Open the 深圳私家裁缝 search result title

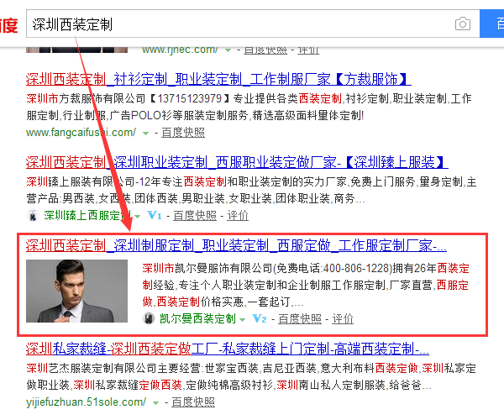[228, 349]
